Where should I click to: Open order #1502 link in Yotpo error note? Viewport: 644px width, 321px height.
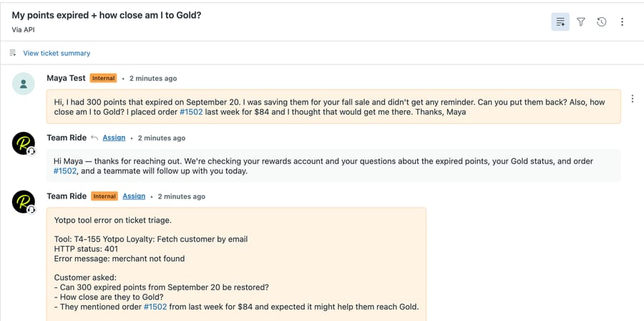pyautogui.click(x=155, y=307)
